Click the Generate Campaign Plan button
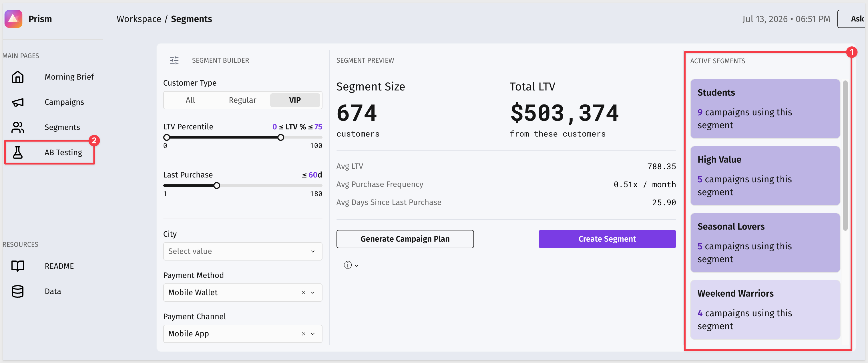This screenshot has height=363, width=868. click(x=405, y=239)
